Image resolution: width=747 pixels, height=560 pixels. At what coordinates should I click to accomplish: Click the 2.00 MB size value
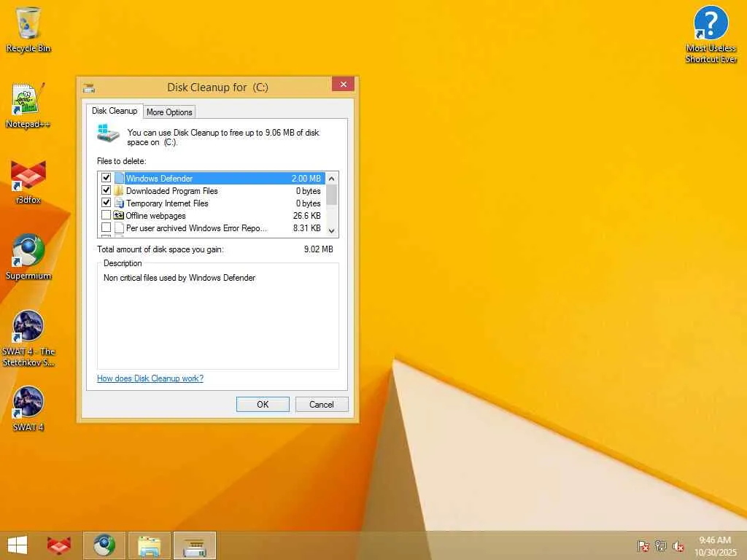point(306,179)
